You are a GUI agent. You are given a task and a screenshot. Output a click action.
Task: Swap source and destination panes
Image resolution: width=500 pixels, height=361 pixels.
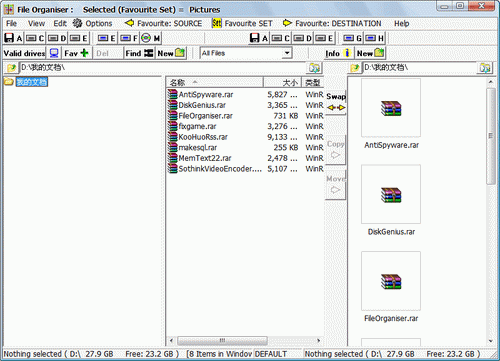(336, 102)
